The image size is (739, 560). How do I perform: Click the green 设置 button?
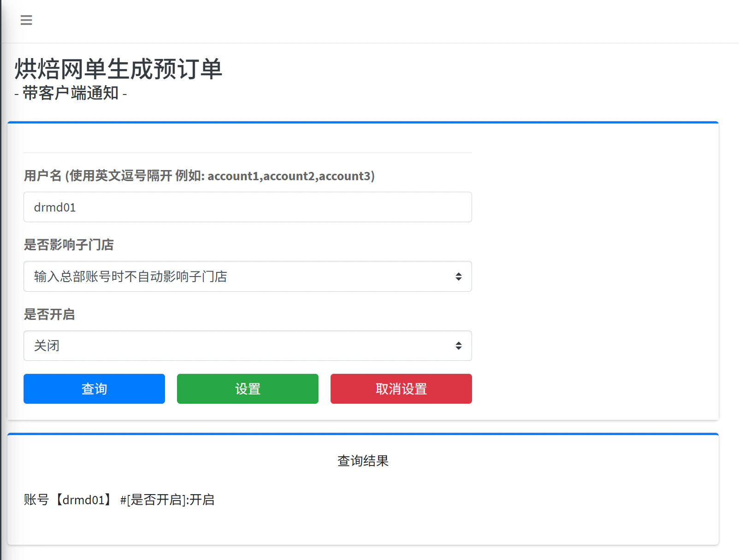[248, 389]
